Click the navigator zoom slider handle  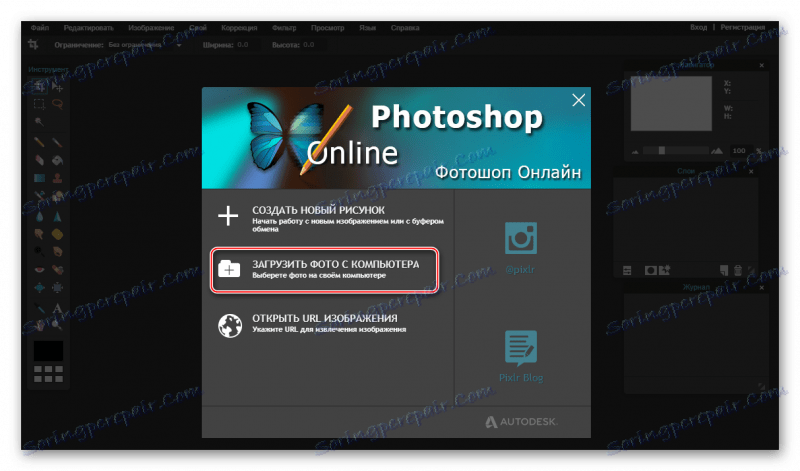(x=661, y=151)
